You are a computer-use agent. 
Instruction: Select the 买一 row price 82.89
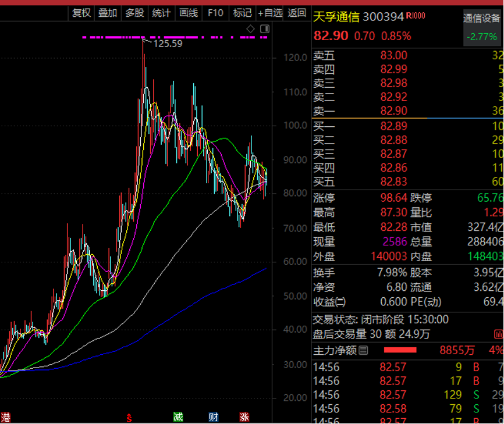pyautogui.click(x=394, y=126)
